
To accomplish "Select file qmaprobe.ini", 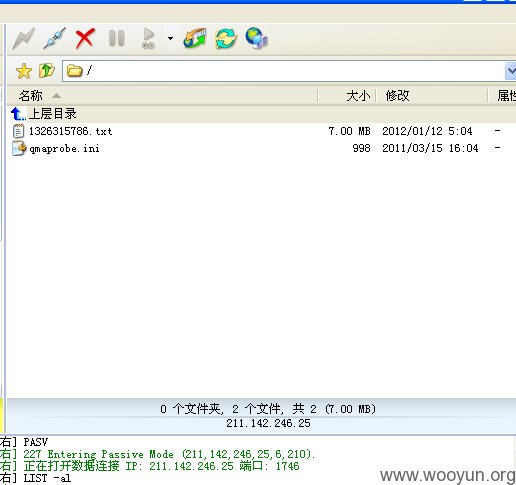I will 64,148.
